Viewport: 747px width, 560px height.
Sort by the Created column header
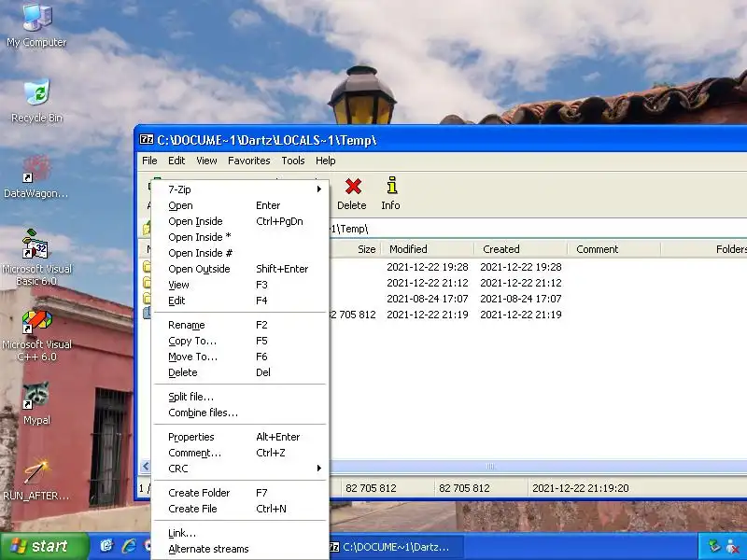[521, 249]
